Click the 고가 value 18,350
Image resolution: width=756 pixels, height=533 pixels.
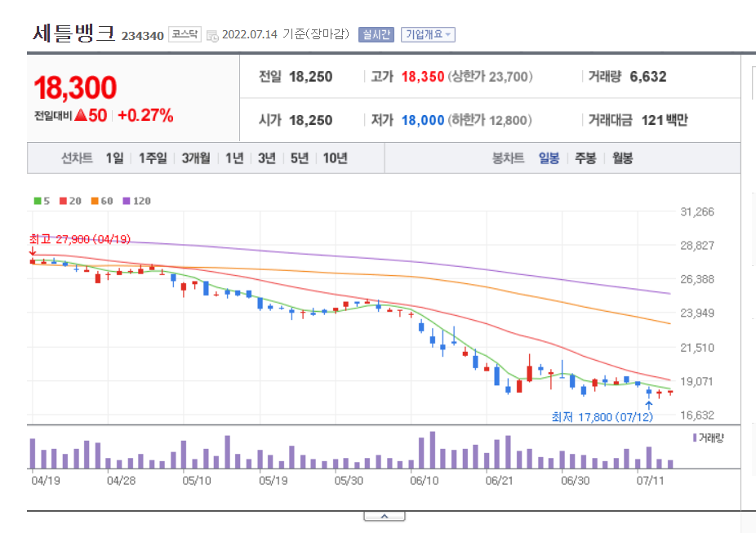(423, 77)
